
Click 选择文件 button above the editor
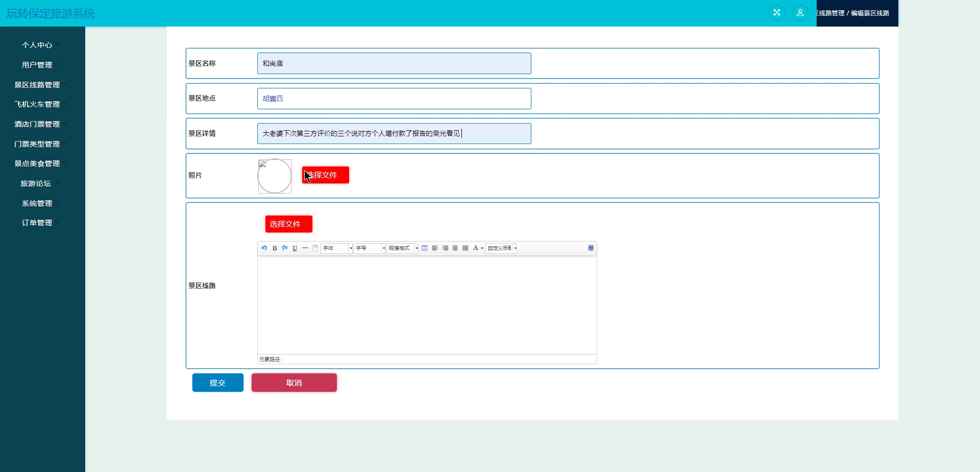coord(289,224)
